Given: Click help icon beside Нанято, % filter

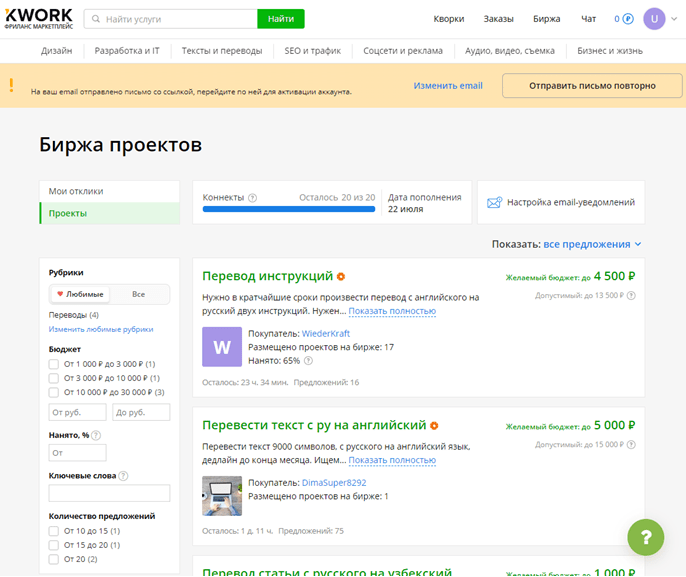Looking at the screenshot, I should (96, 435).
